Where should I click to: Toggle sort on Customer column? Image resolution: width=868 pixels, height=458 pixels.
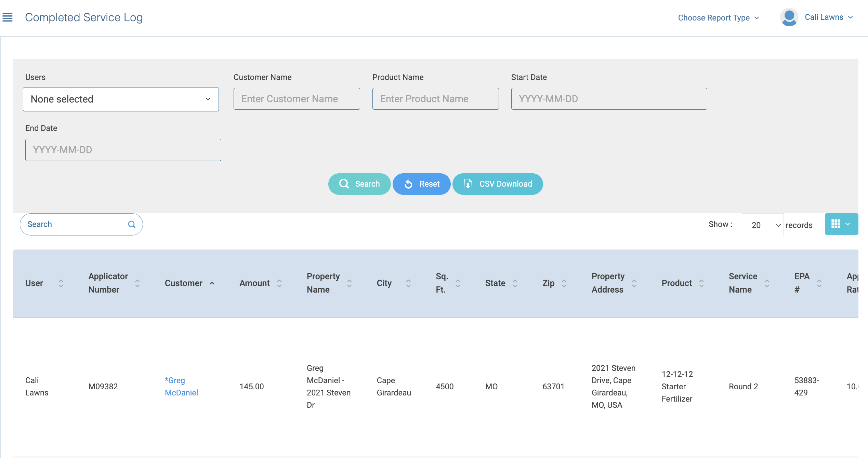point(212,283)
